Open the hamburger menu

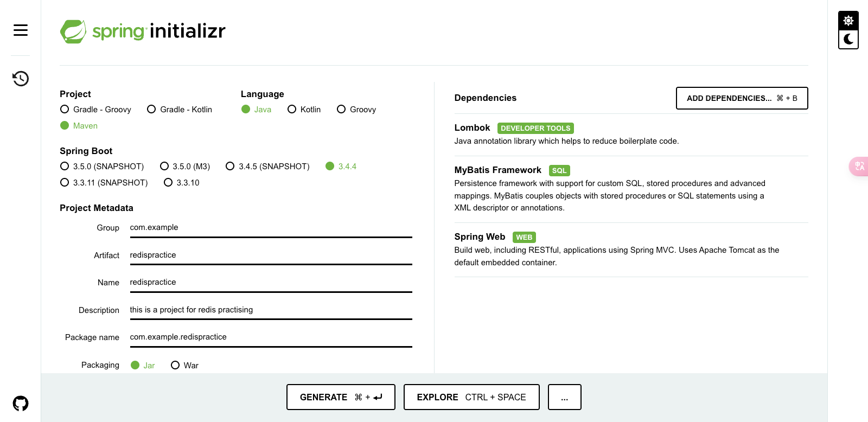[x=21, y=30]
